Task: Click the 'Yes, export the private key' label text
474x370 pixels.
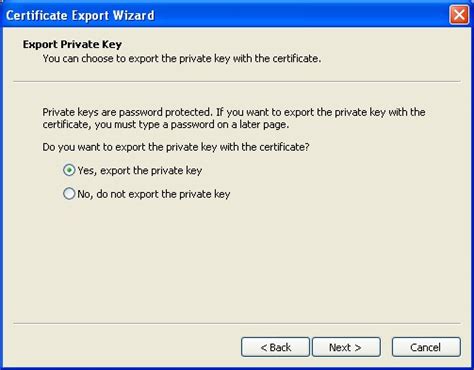Action: [x=140, y=171]
